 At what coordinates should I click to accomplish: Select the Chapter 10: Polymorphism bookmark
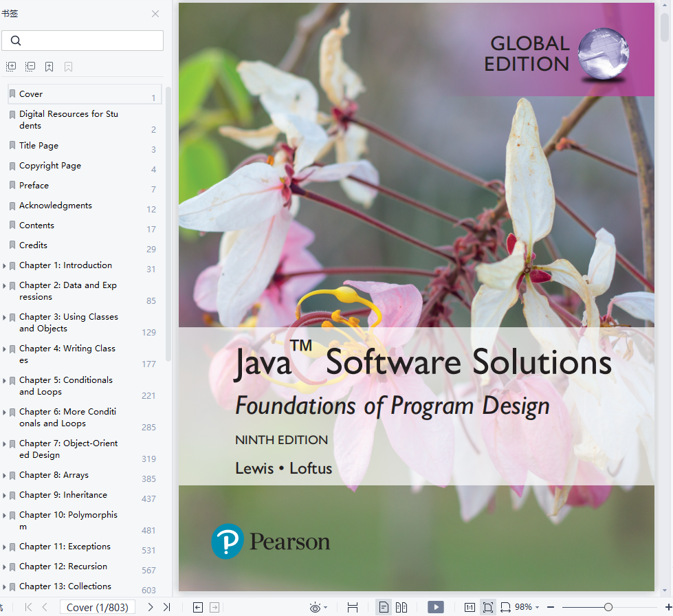coord(85,520)
